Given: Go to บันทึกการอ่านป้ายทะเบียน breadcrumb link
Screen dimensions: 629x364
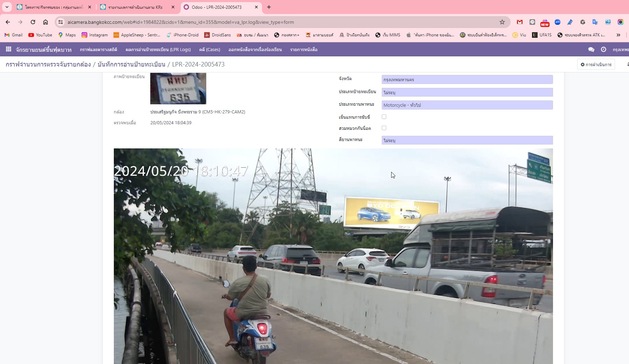Looking at the screenshot, I should click(131, 64).
